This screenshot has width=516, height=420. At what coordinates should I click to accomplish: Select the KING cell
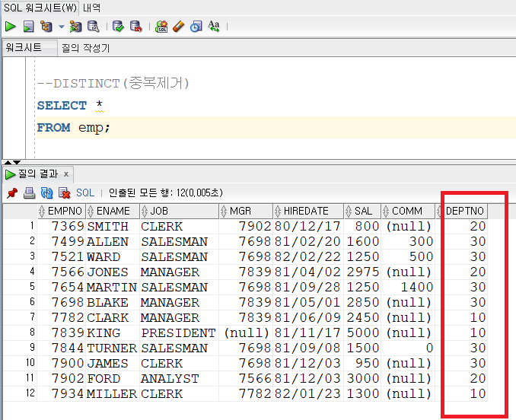pyautogui.click(x=113, y=332)
